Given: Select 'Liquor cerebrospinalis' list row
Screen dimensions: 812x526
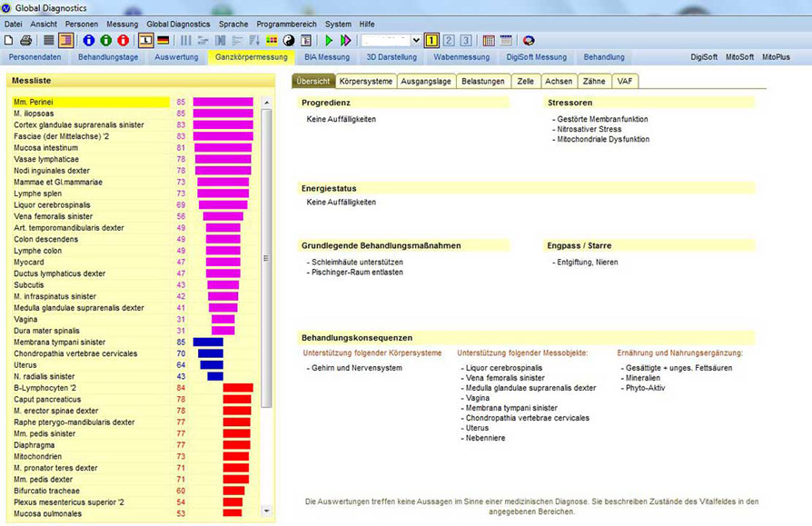Looking at the screenshot, I should tap(91, 205).
